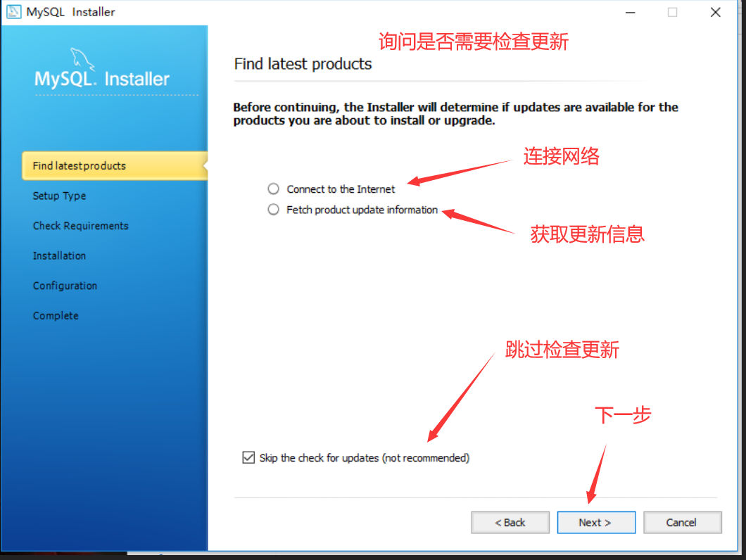This screenshot has height=560, width=746.
Task: Open the Configuration step in sidebar
Action: [65, 286]
